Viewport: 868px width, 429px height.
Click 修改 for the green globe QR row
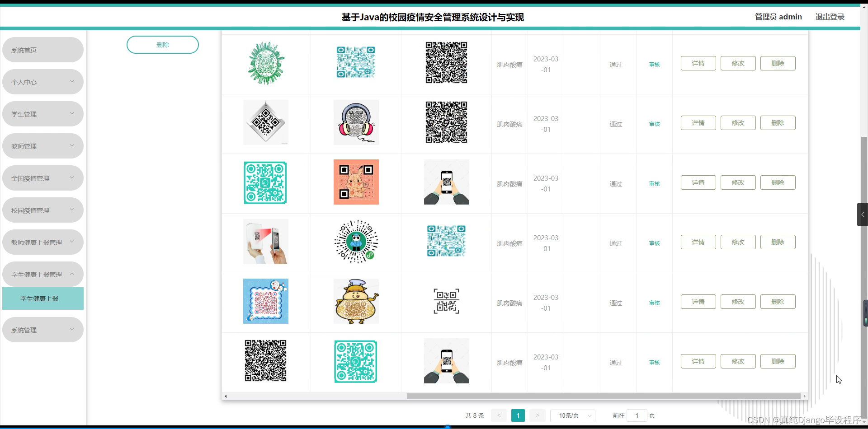pos(738,63)
